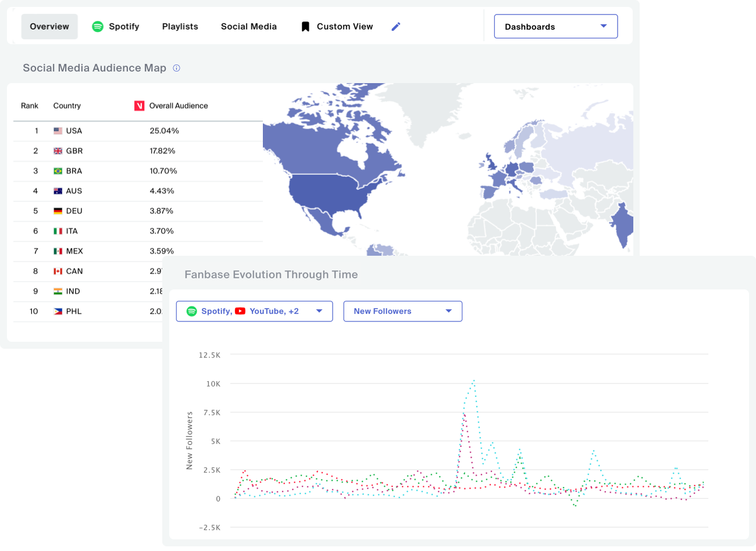Click the pencil edit icon beside Custom View
Image resolution: width=756 pixels, height=551 pixels.
396,27
